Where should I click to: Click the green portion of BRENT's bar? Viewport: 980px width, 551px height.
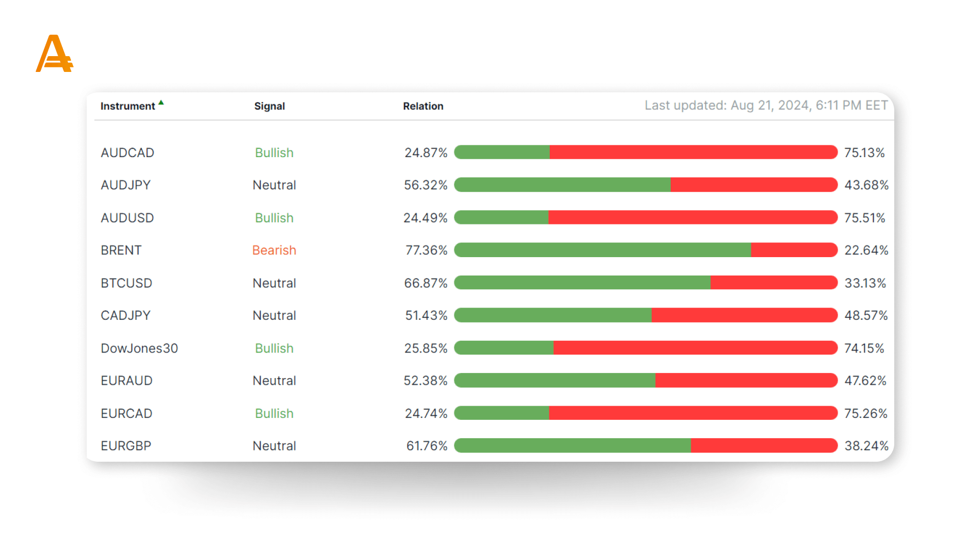click(x=602, y=250)
